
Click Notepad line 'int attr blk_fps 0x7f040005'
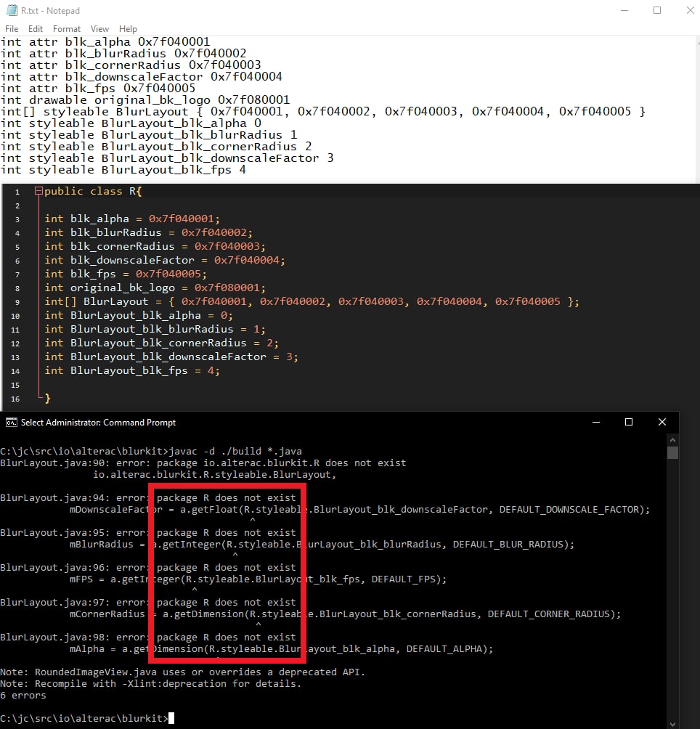pyautogui.click(x=98, y=89)
